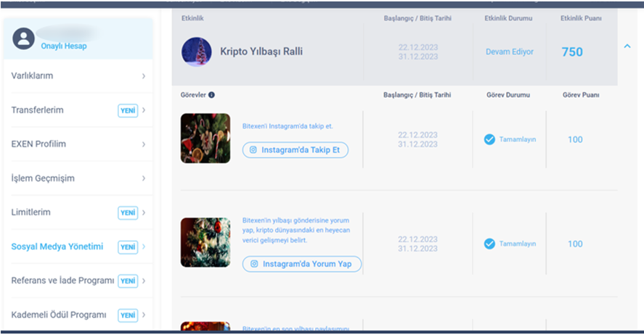644x335 pixels.
Task: Click the Görev Puanı column header
Action: (x=581, y=95)
